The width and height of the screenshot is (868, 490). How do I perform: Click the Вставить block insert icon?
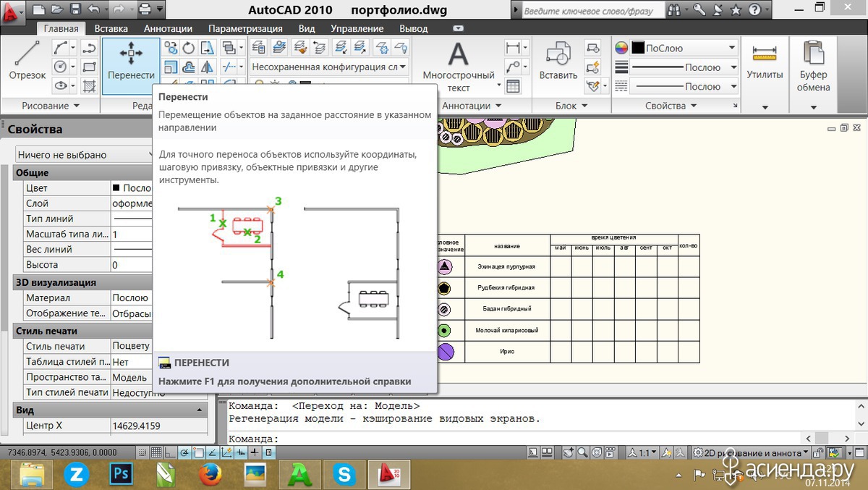[x=558, y=54]
